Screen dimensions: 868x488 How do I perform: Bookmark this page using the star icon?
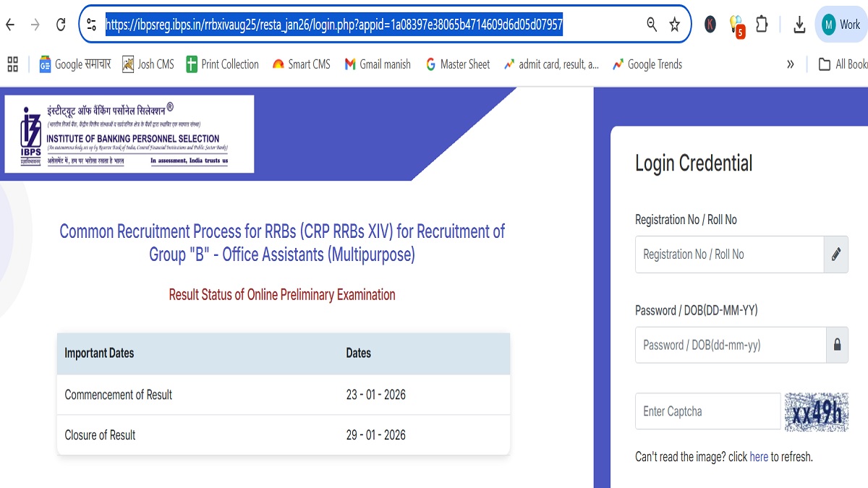point(675,24)
